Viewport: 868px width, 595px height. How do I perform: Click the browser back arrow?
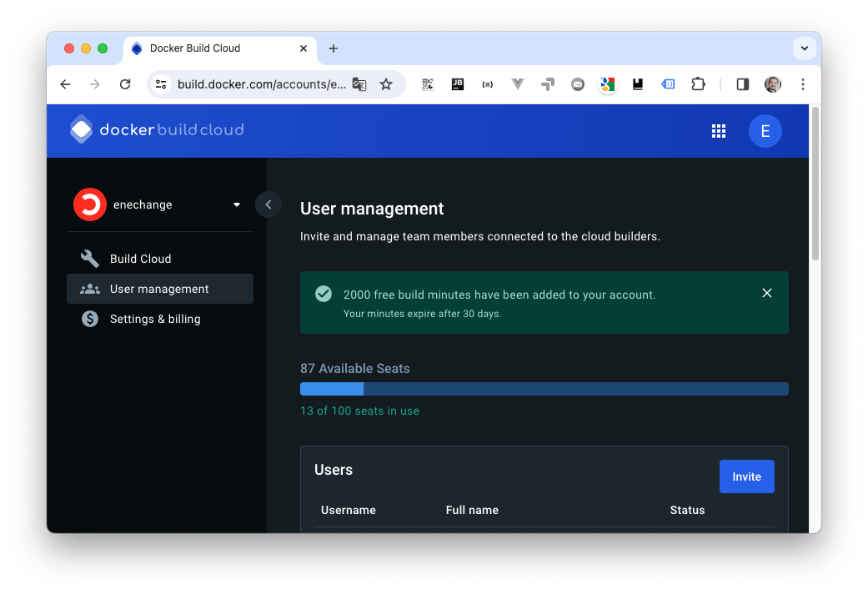coord(65,84)
